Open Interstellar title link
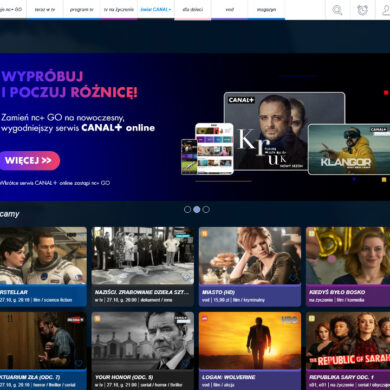 pos(14,292)
